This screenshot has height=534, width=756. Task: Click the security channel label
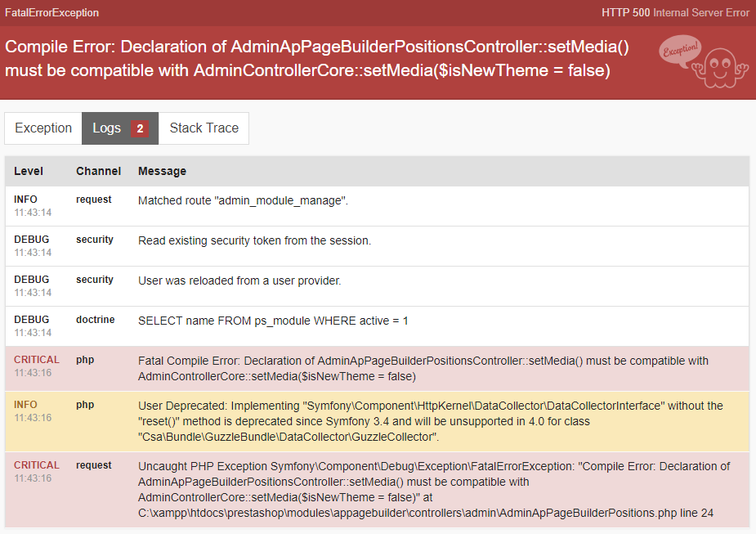tap(94, 239)
